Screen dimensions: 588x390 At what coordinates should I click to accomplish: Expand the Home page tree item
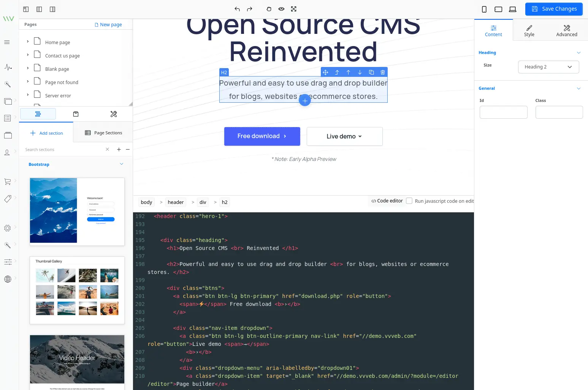(x=27, y=42)
